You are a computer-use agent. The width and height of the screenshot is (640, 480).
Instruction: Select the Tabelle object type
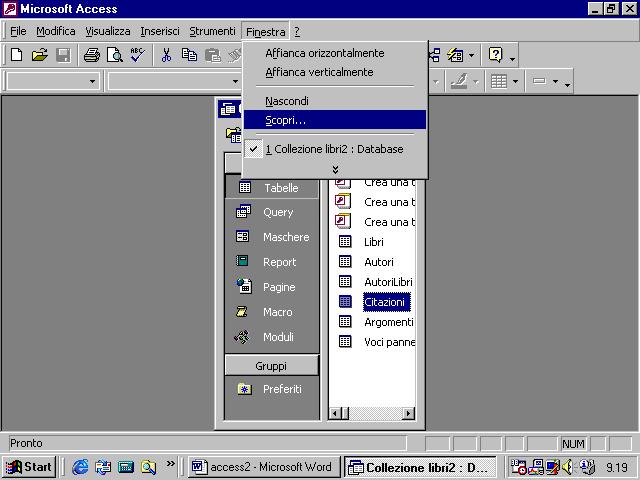pos(271,188)
